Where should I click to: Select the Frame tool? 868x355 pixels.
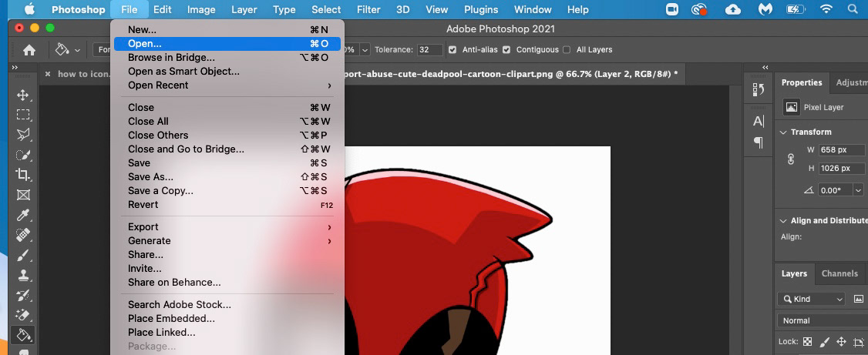22,195
